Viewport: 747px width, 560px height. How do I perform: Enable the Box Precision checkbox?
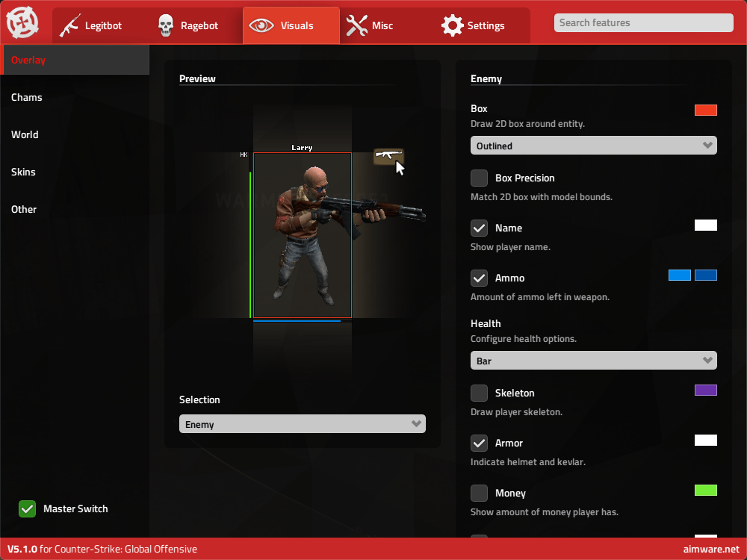pyautogui.click(x=480, y=178)
